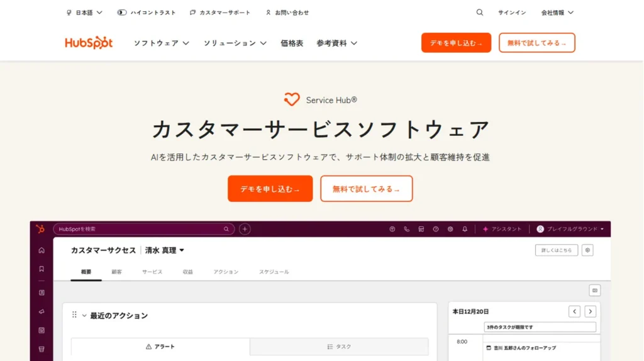Open the phone calling icon
Image resolution: width=644 pixels, height=361 pixels.
pyautogui.click(x=407, y=229)
